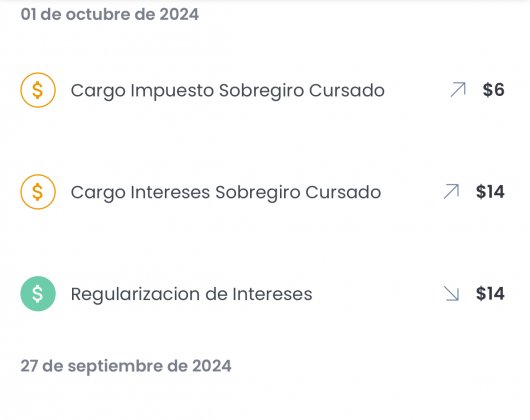530x420 pixels.
Task: Click the word Cursado in Cargo Intereses row
Action: (343, 193)
